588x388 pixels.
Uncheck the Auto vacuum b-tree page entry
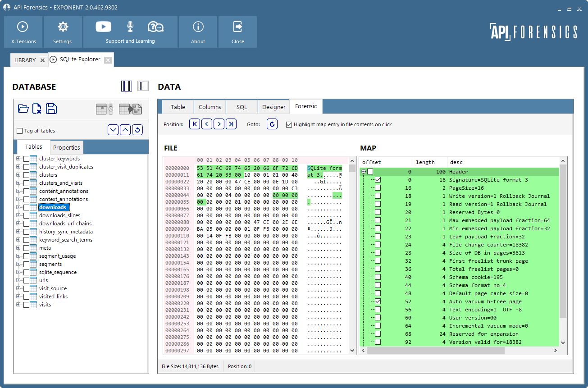[378, 301]
